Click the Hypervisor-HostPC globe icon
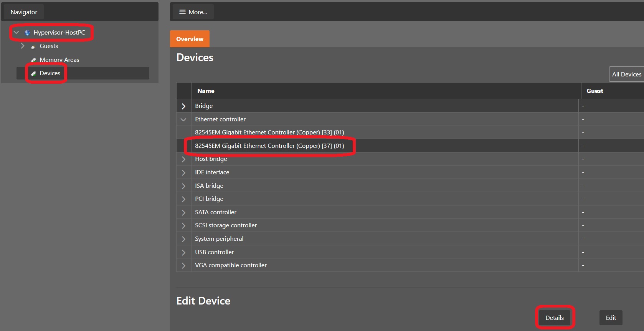This screenshot has width=644, height=331. point(27,33)
